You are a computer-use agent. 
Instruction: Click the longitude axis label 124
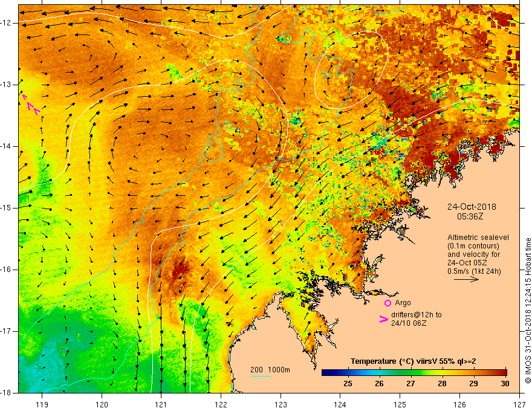coord(340,404)
